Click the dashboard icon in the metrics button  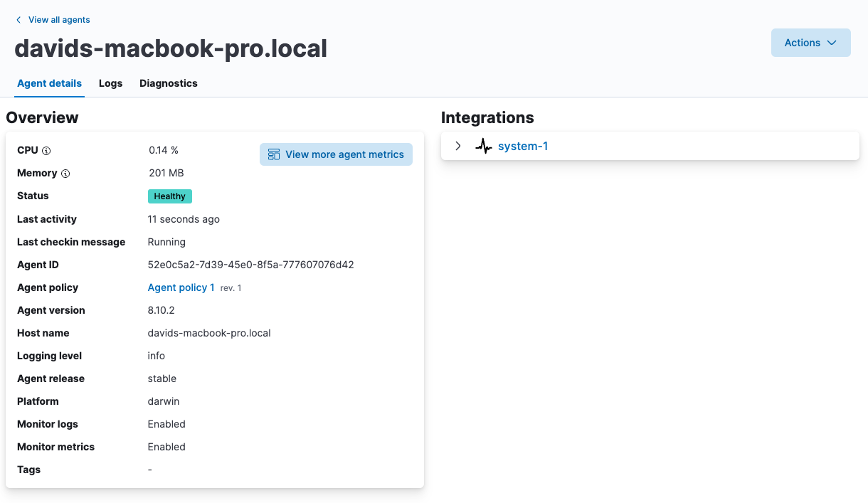click(274, 154)
